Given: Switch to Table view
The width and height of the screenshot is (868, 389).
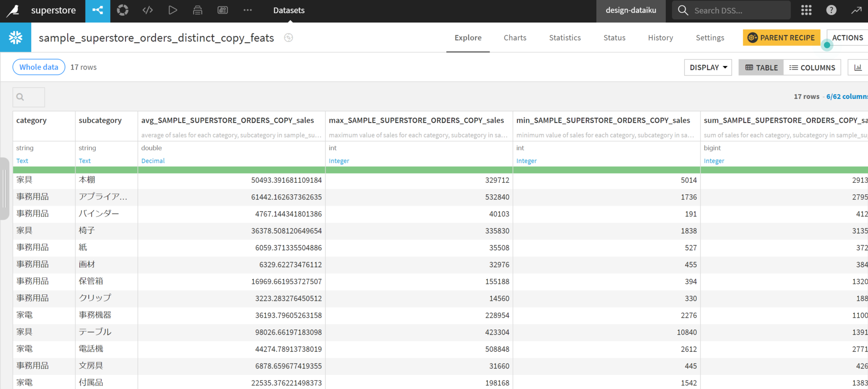Looking at the screenshot, I should tap(761, 67).
